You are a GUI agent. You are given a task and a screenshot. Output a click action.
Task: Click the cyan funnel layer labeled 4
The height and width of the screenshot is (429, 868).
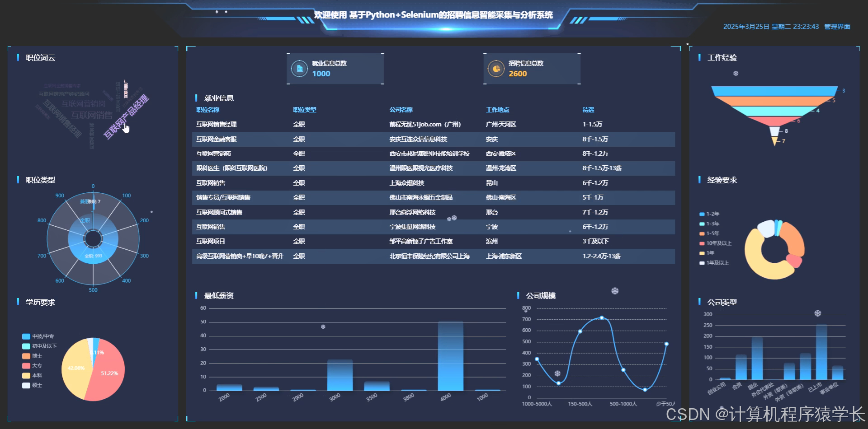774,111
